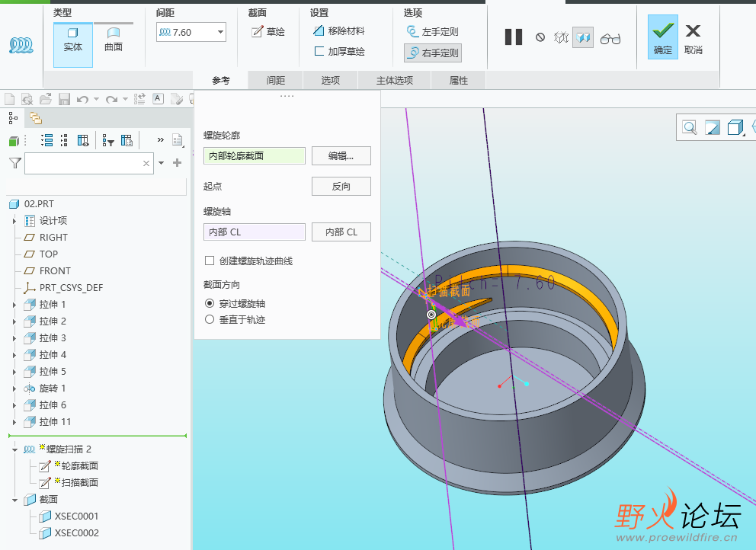Click the 反向 flip start button
The image size is (756, 550).
pos(341,187)
